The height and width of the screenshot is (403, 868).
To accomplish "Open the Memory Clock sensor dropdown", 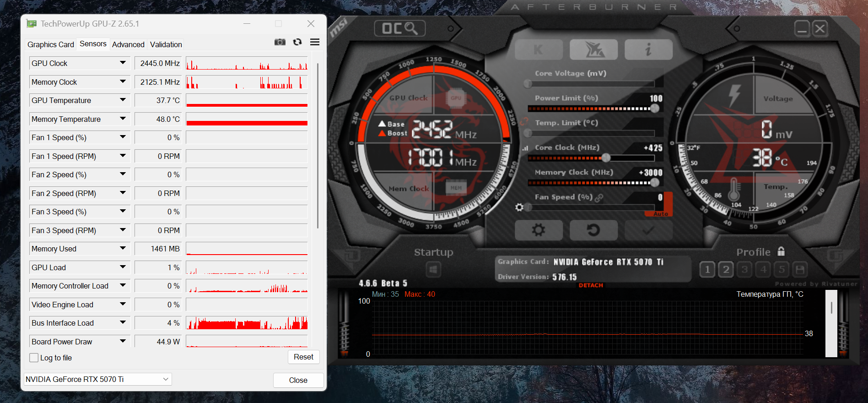I will click(123, 82).
